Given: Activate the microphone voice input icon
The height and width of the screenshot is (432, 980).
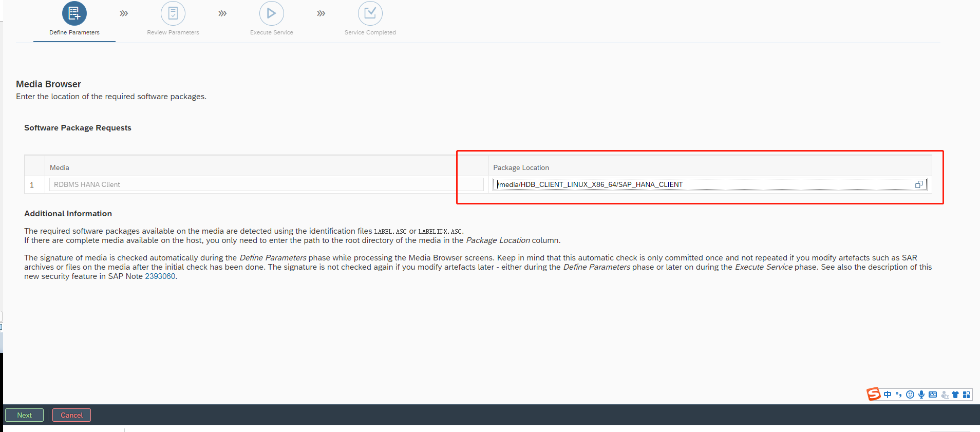Looking at the screenshot, I should [x=921, y=395].
